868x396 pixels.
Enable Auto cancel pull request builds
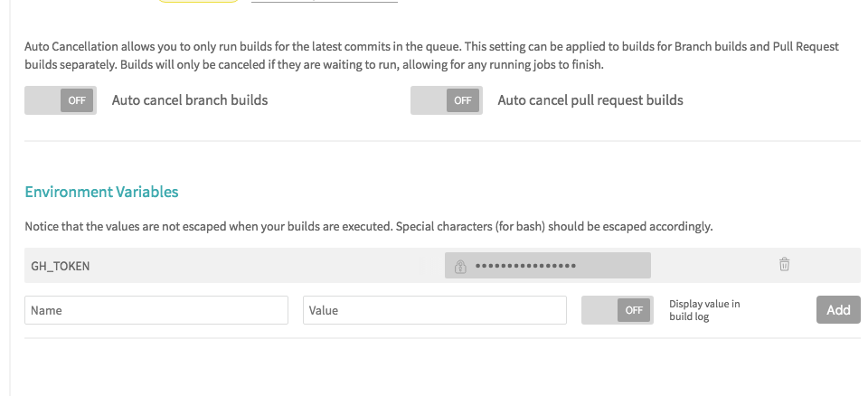[x=446, y=100]
